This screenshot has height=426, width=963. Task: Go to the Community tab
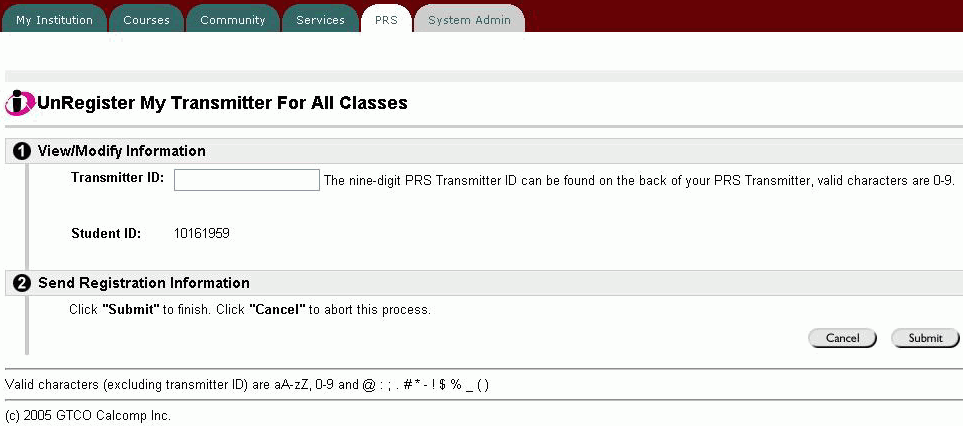tap(232, 20)
